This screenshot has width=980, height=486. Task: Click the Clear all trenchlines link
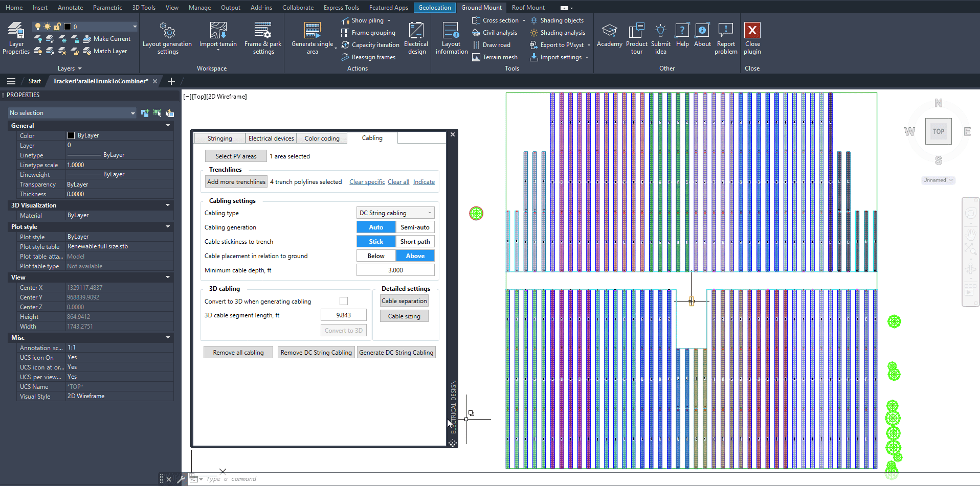pos(398,182)
